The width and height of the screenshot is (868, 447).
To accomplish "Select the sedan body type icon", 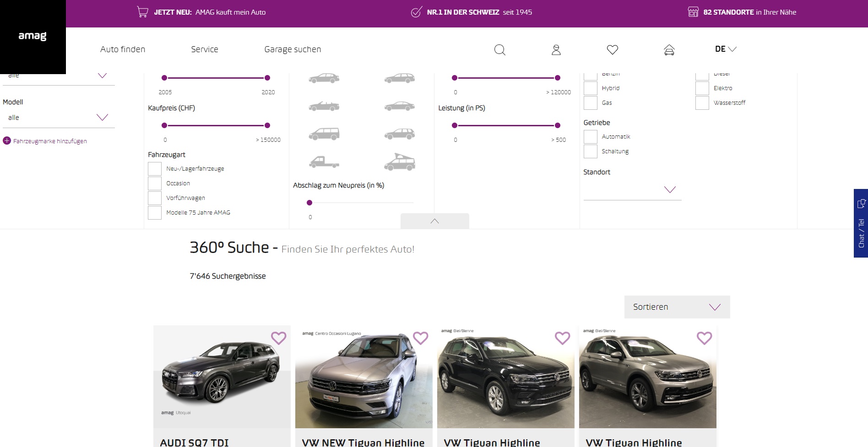I will coord(400,106).
